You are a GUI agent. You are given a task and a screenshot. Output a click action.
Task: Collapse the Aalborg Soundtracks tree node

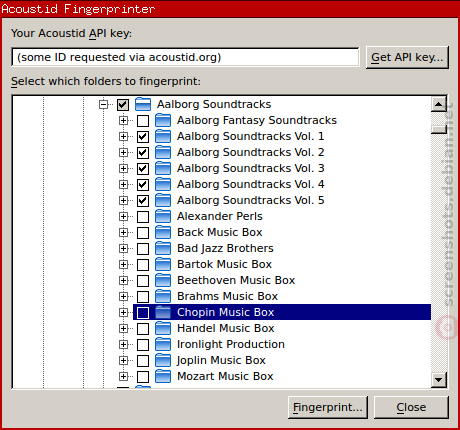[x=104, y=105]
